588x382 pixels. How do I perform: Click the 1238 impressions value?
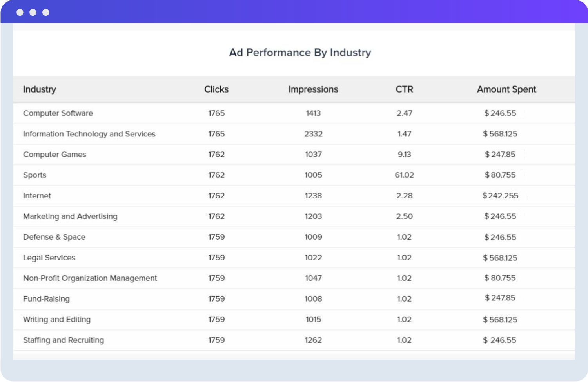(x=313, y=196)
